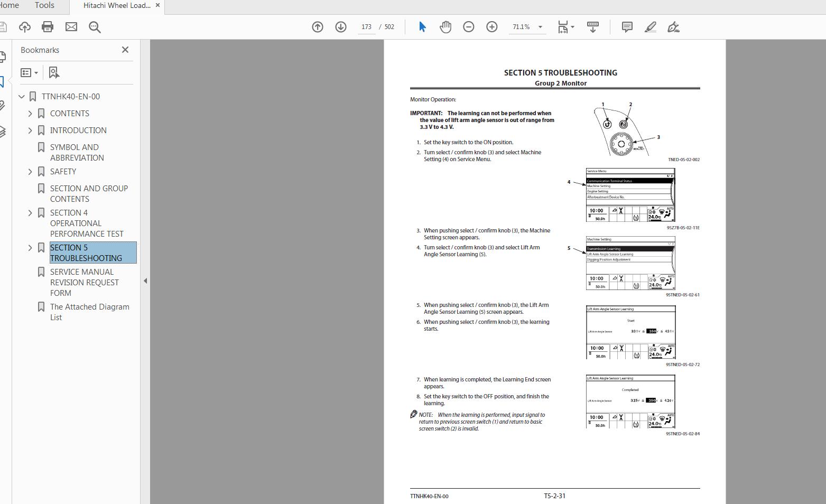826x504 pixels.
Task: Print the document
Action: point(48,26)
